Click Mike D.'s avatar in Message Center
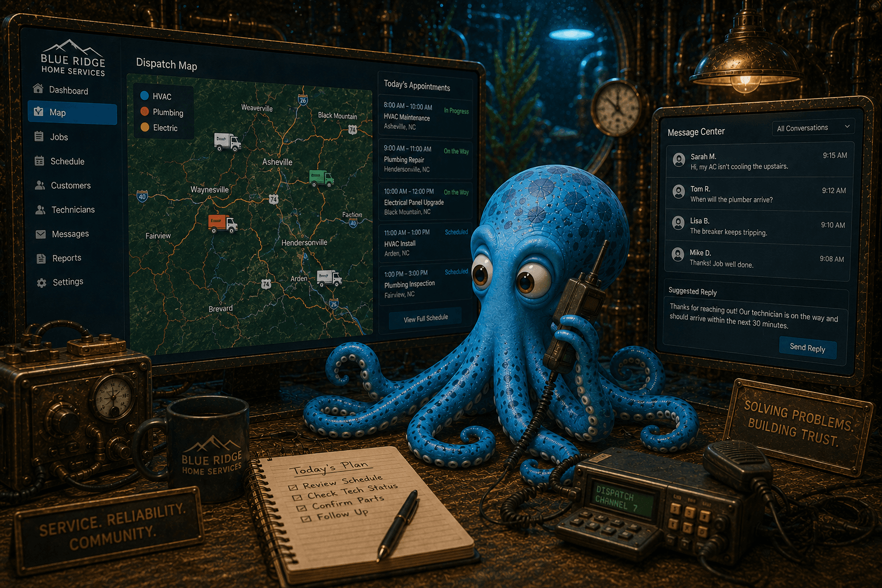Viewport: 882px width, 588px height. coord(678,254)
